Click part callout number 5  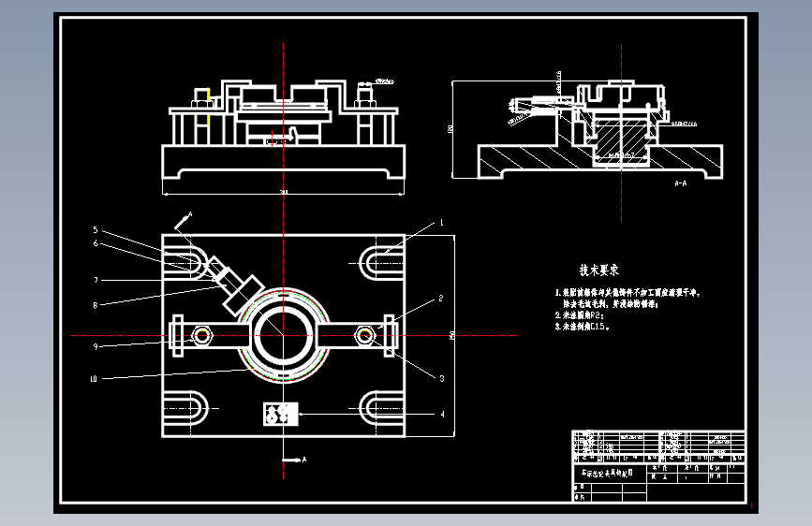[96, 230]
